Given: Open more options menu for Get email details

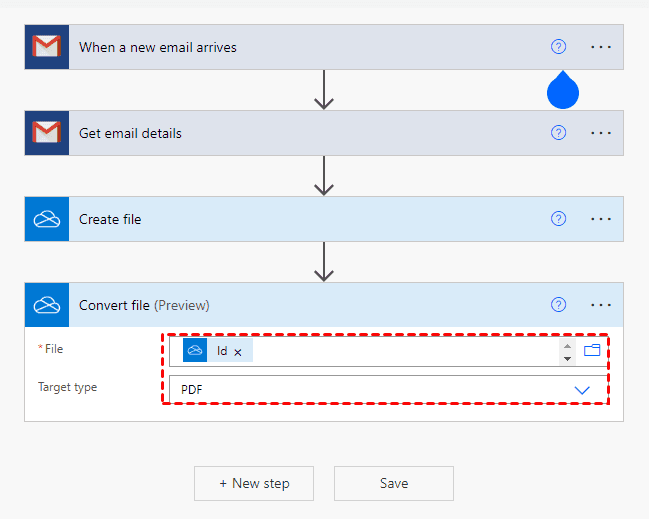Looking at the screenshot, I should pyautogui.click(x=601, y=133).
